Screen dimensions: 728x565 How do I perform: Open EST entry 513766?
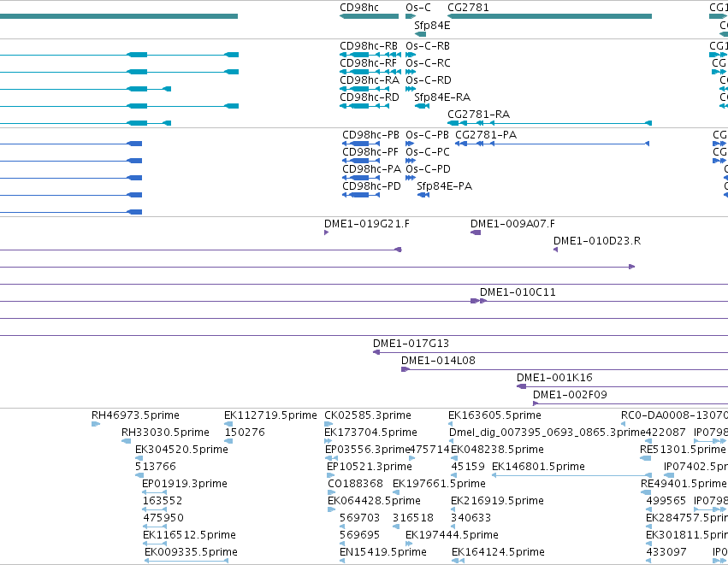pos(155,467)
